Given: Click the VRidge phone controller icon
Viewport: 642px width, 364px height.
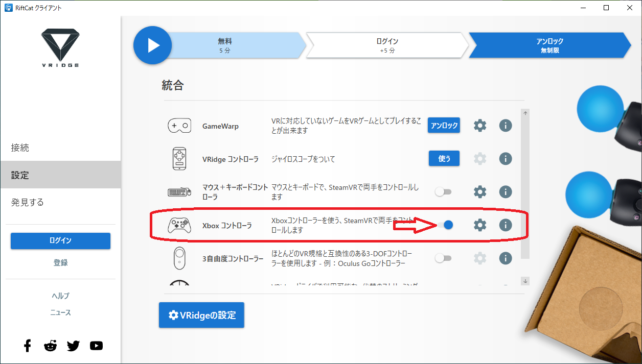Looking at the screenshot, I should pyautogui.click(x=179, y=159).
